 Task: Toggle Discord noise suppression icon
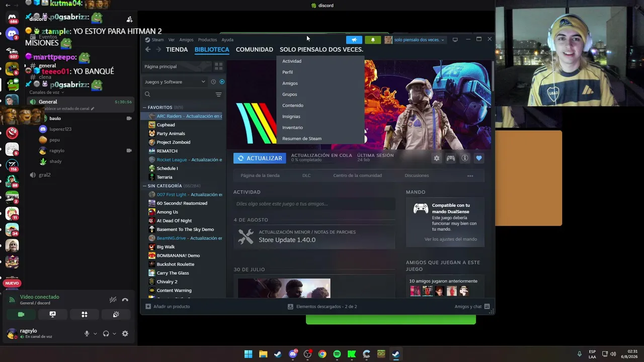click(x=113, y=300)
